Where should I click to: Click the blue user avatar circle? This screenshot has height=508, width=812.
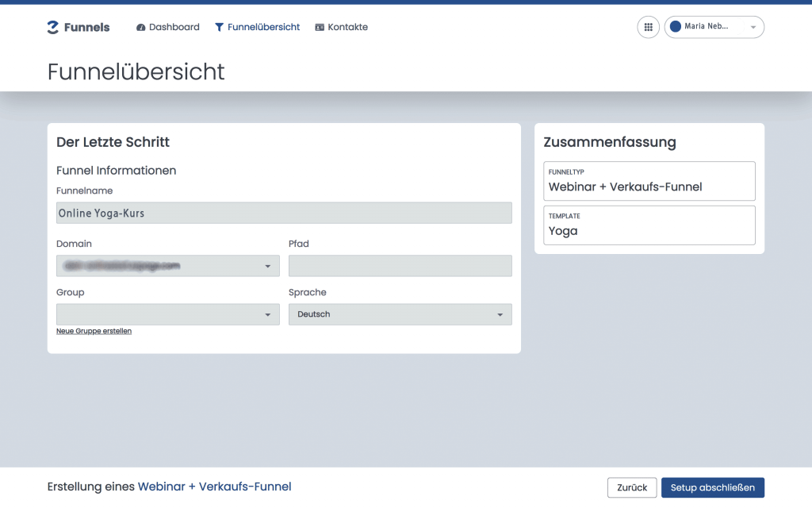coord(676,27)
